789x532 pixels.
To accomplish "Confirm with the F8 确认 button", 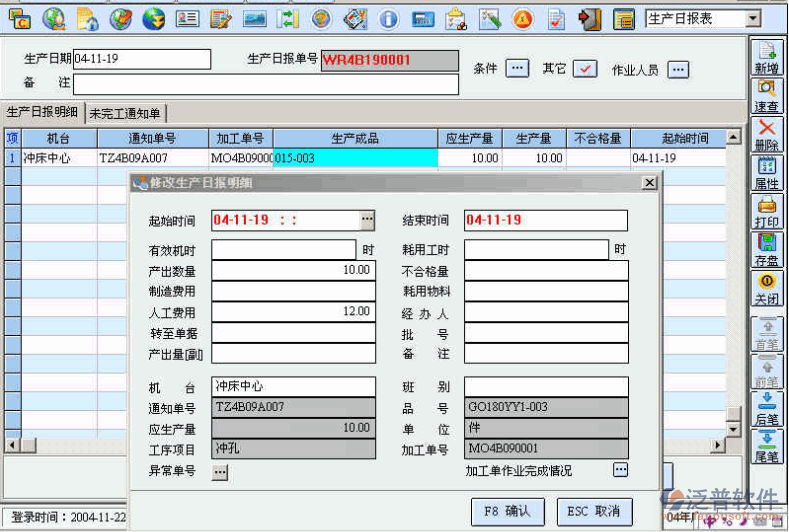I will [x=507, y=511].
